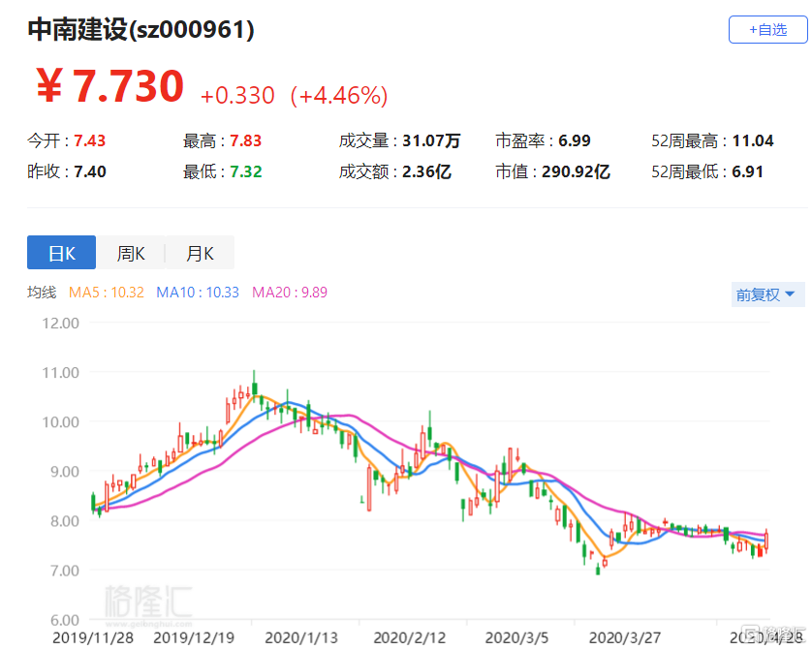Click previous close value 7.40
Screen dimensions: 812x650
click(x=90, y=171)
